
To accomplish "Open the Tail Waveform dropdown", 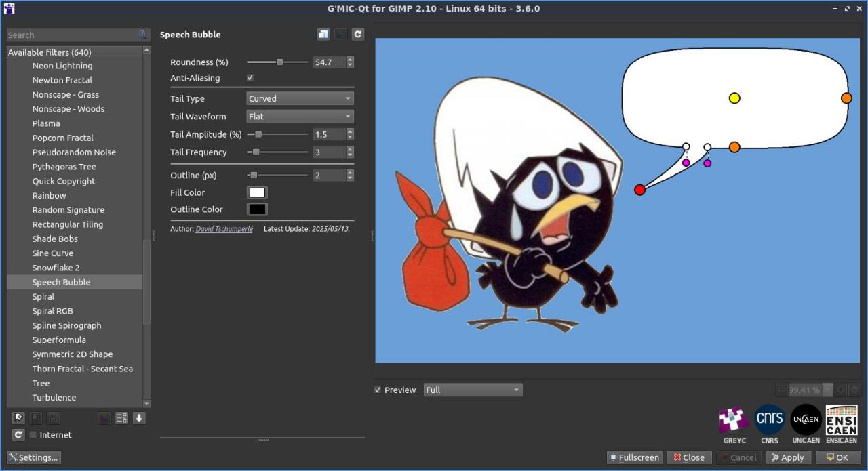I will pos(300,117).
